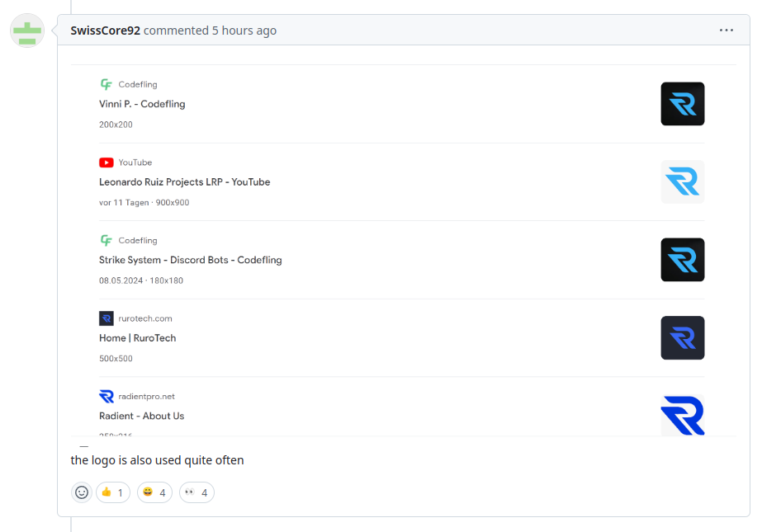Click the 'rurotech.com' source label
This screenshot has height=532, width=762.
(145, 318)
